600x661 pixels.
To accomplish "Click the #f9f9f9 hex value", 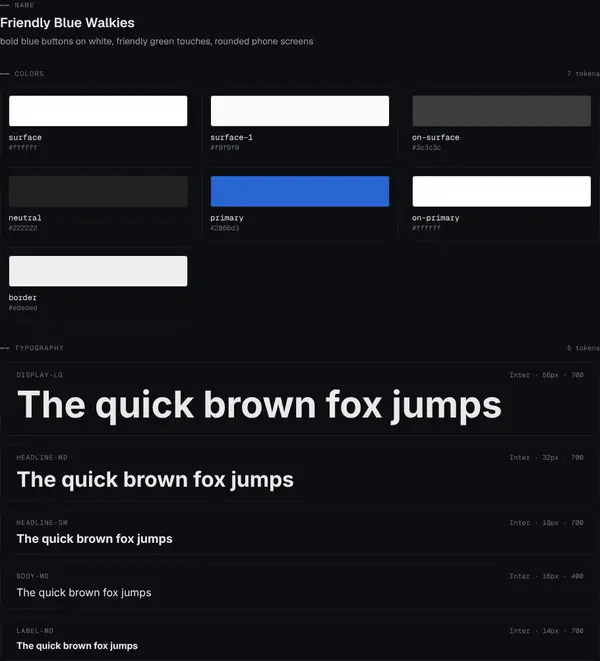I will pos(225,148).
